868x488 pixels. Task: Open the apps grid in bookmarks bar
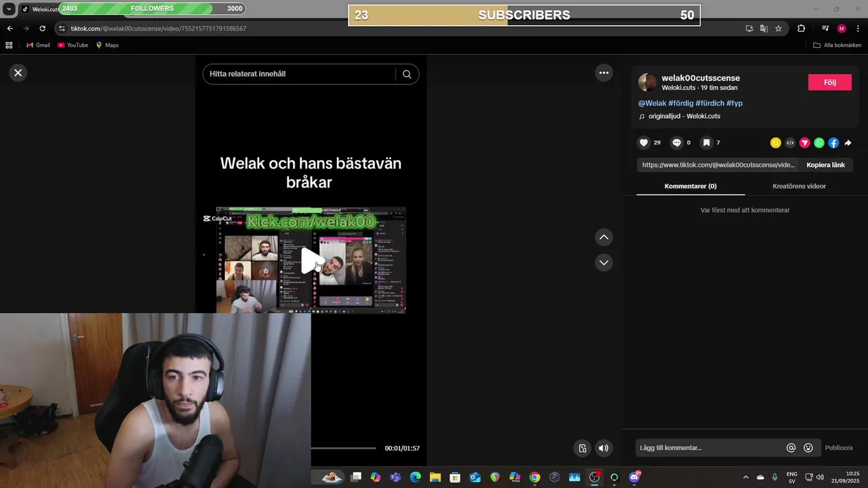(x=9, y=45)
